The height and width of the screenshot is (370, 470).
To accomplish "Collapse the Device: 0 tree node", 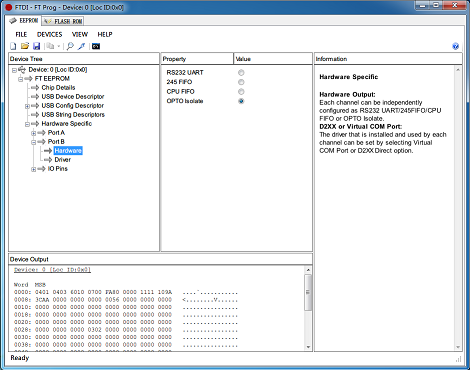I will tap(14, 70).
